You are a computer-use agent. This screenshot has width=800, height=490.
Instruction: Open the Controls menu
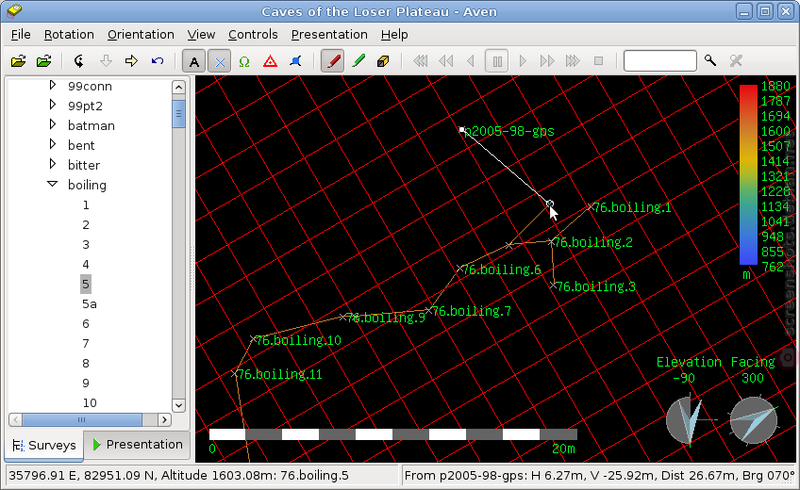click(x=253, y=35)
